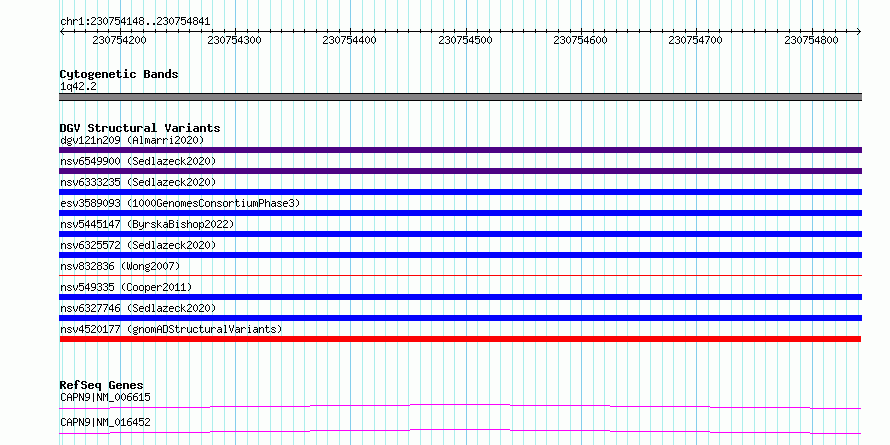Click the left arrowhead of the coordinate ruler

[x=62, y=31]
